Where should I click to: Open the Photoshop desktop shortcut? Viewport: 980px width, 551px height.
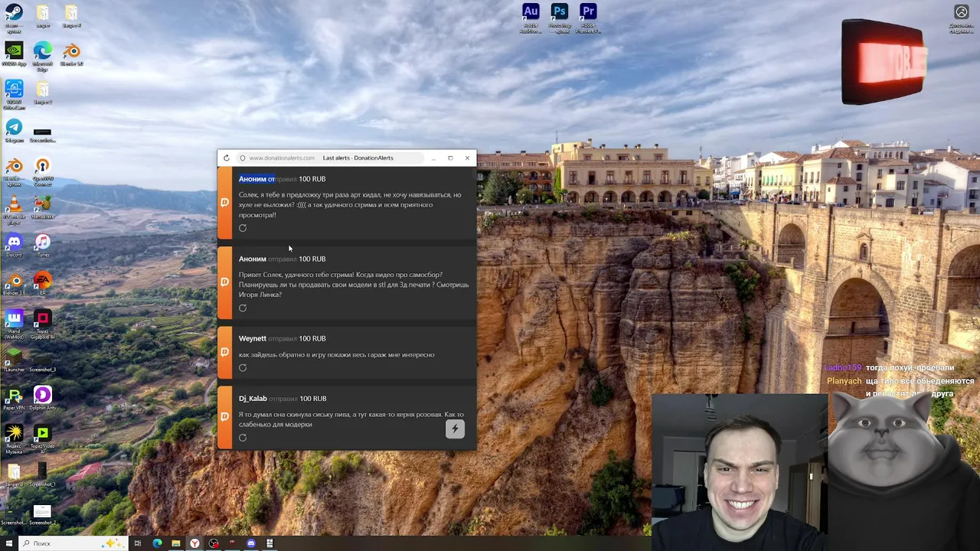[x=559, y=18]
